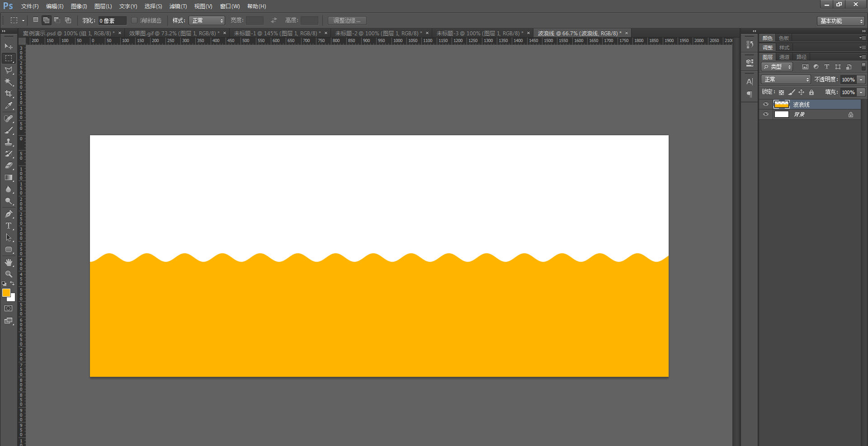Screen dimensions: 868x446
Task: Click the 调整边缘 button
Action: coord(347,20)
